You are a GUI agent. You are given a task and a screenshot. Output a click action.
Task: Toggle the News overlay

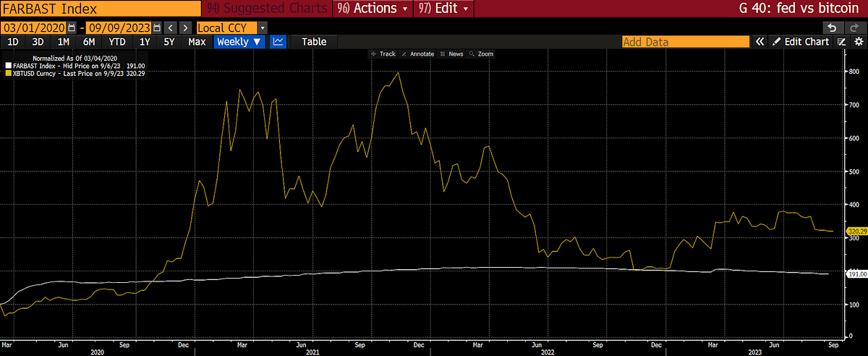click(x=452, y=54)
